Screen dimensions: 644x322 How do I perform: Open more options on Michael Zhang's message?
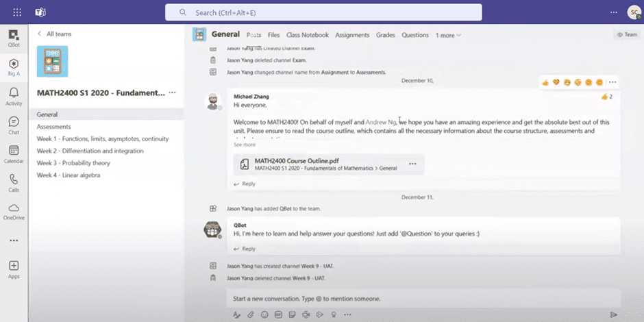[612, 82]
